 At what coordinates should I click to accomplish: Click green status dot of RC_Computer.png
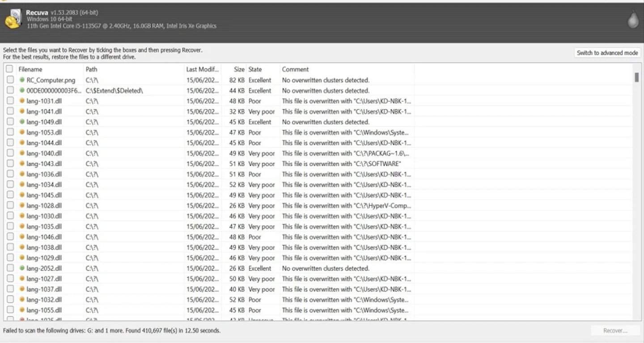[x=22, y=80]
